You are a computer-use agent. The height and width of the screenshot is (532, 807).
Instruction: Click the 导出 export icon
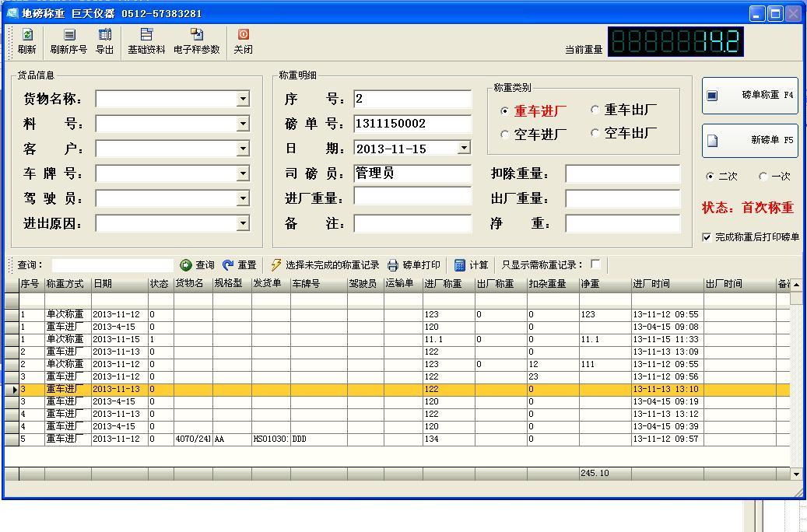pyautogui.click(x=104, y=35)
